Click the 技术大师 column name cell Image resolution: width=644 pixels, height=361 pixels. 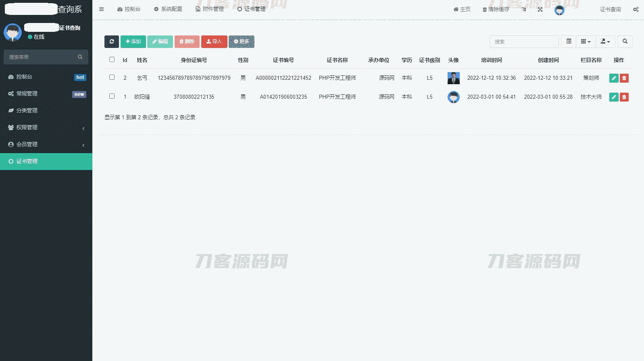pyautogui.click(x=591, y=97)
